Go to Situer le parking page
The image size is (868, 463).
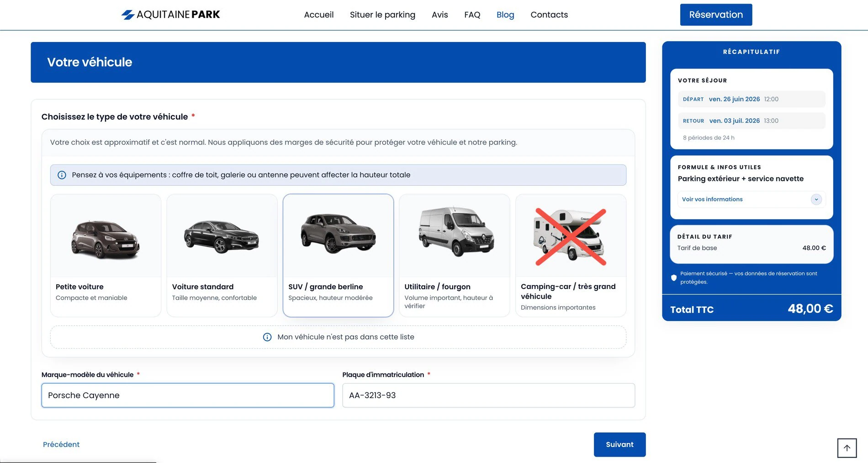382,15
